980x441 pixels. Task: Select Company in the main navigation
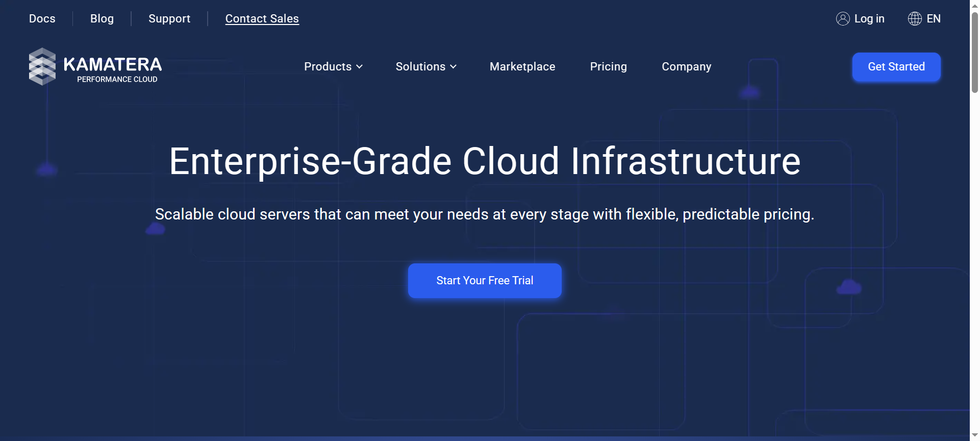[x=686, y=67]
